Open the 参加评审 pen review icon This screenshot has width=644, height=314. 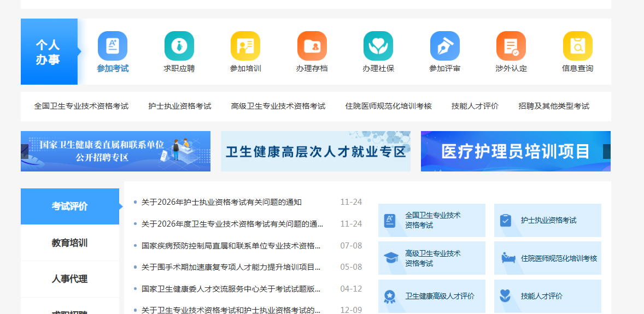point(445,46)
